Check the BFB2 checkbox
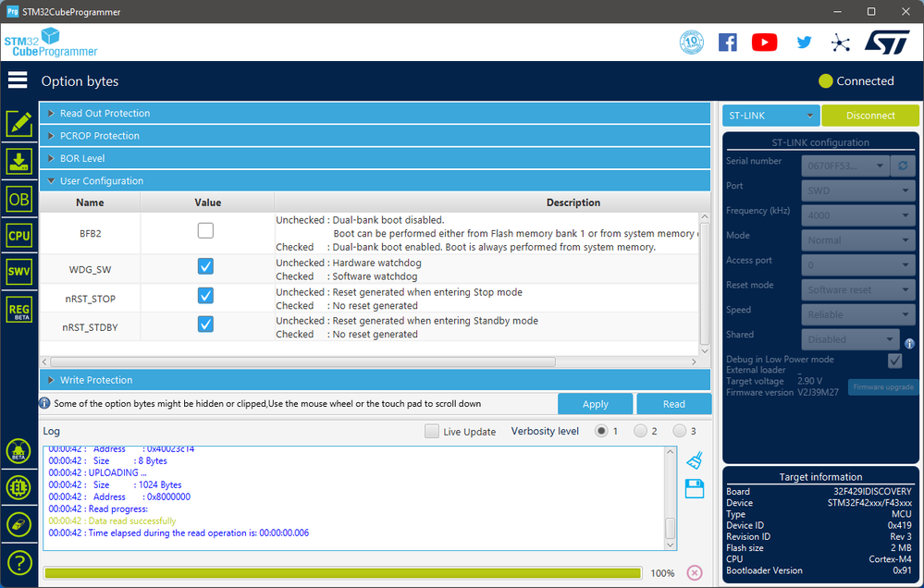The height and width of the screenshot is (588, 924). (205, 230)
